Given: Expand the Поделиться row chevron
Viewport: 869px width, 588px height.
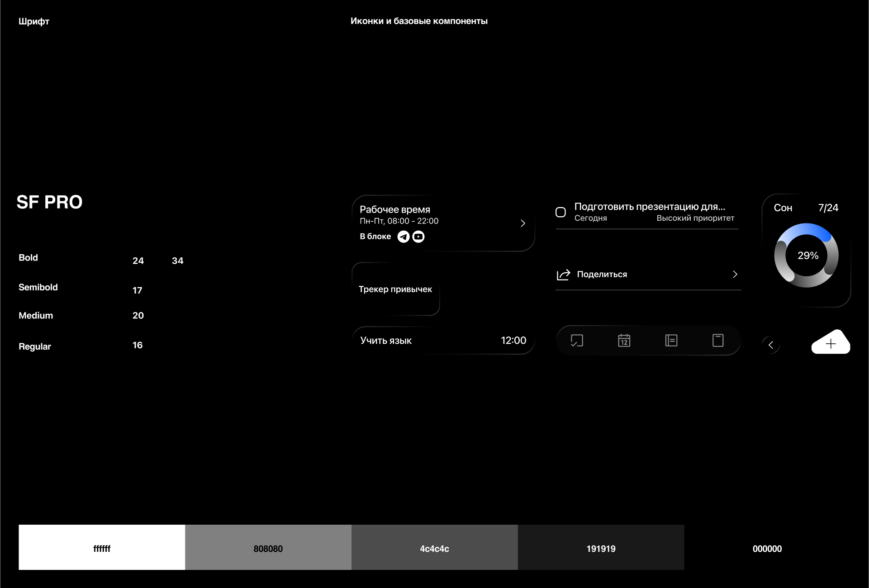Looking at the screenshot, I should (x=735, y=275).
